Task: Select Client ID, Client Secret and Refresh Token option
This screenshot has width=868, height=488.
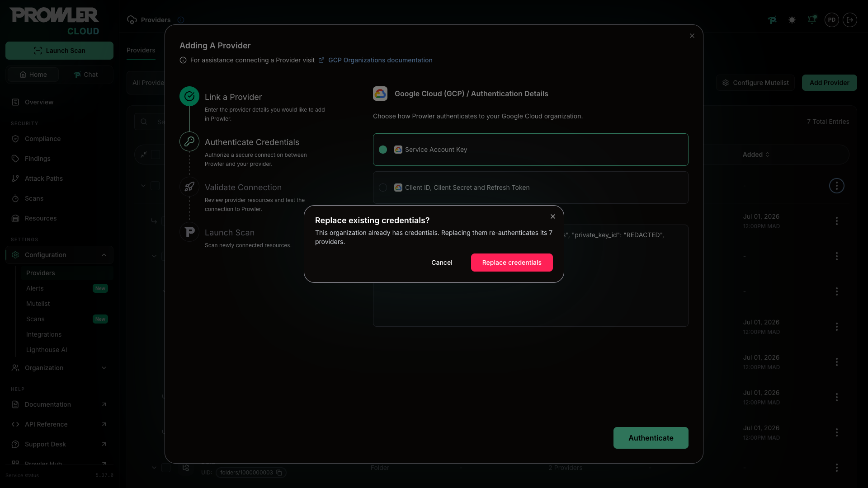Action: 531,188
